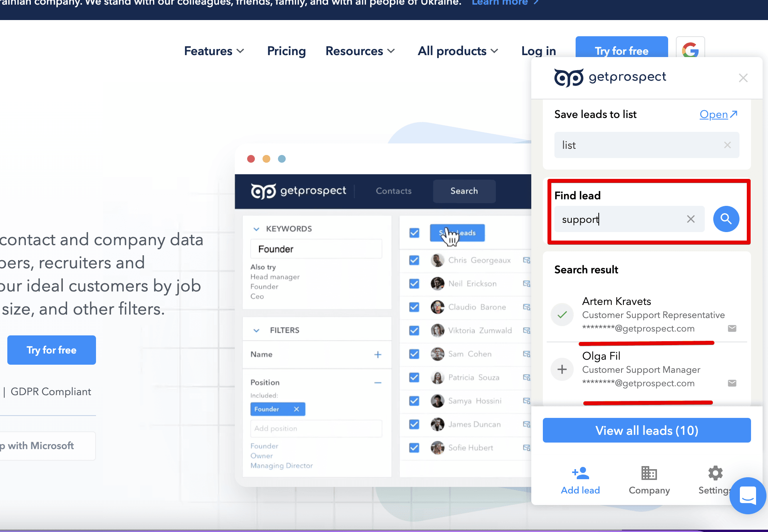Click the Add lead person icon

tap(580, 473)
